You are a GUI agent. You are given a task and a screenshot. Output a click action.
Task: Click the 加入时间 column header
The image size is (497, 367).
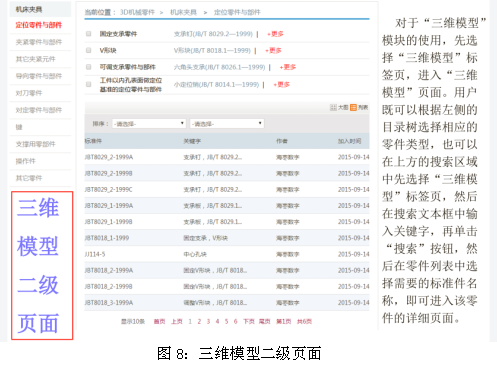click(349, 141)
